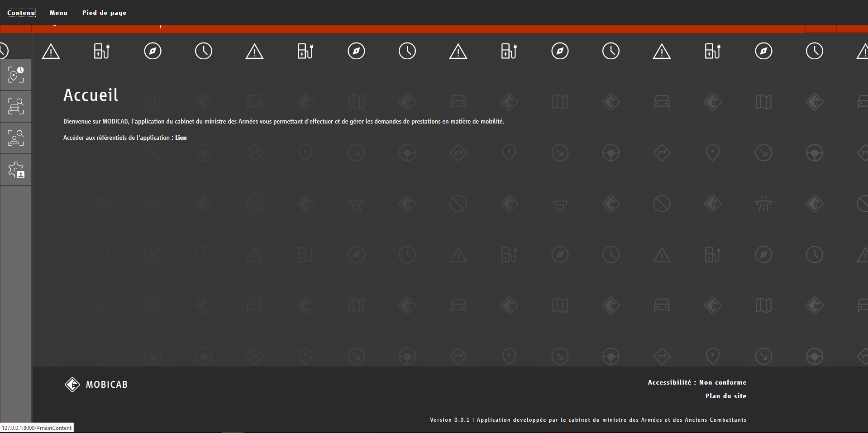Image resolution: width=868 pixels, height=433 pixels.
Task: Open the person search sidebar icon
Action: (x=16, y=138)
